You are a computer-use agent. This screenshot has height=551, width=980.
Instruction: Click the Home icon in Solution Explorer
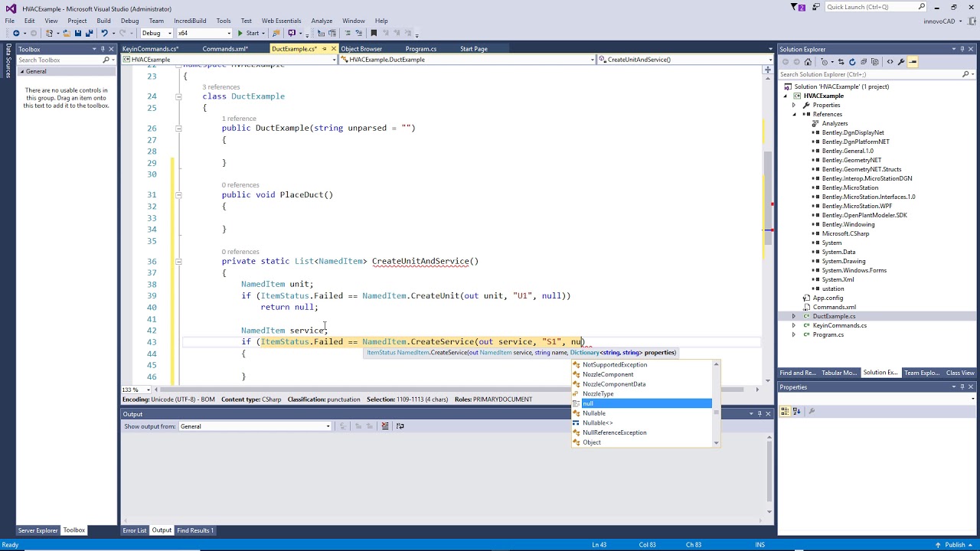tap(808, 62)
